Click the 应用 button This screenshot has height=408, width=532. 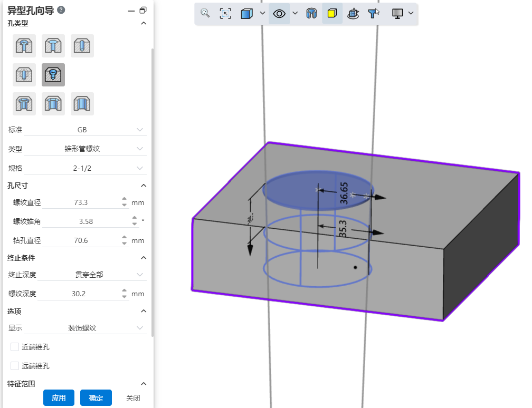pos(59,398)
